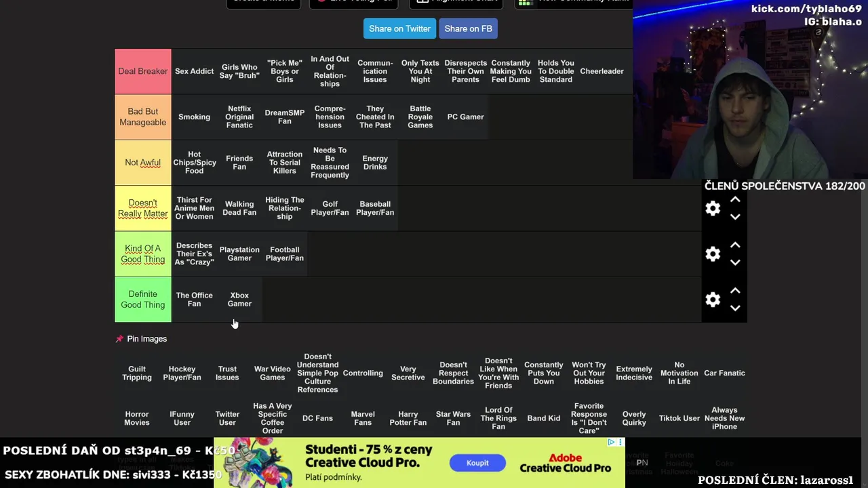Screen dimensions: 868x488
Task: Select the Smoking tile
Action: [x=194, y=117]
